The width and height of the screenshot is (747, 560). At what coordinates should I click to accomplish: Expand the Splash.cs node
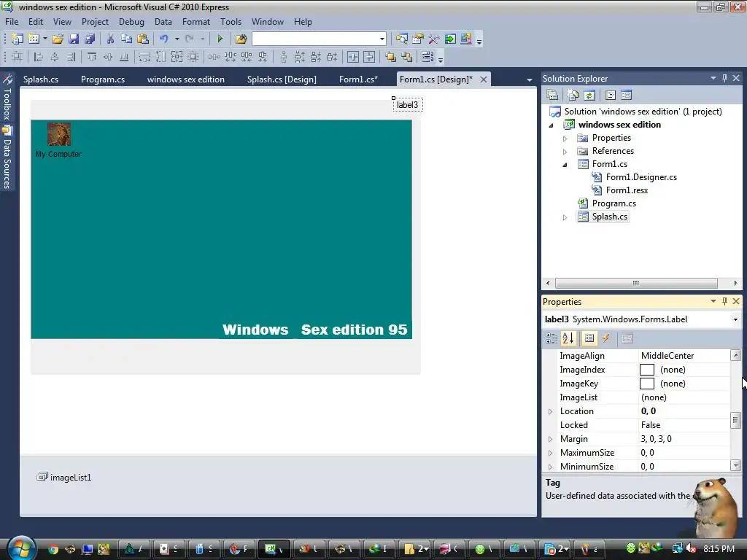click(565, 217)
